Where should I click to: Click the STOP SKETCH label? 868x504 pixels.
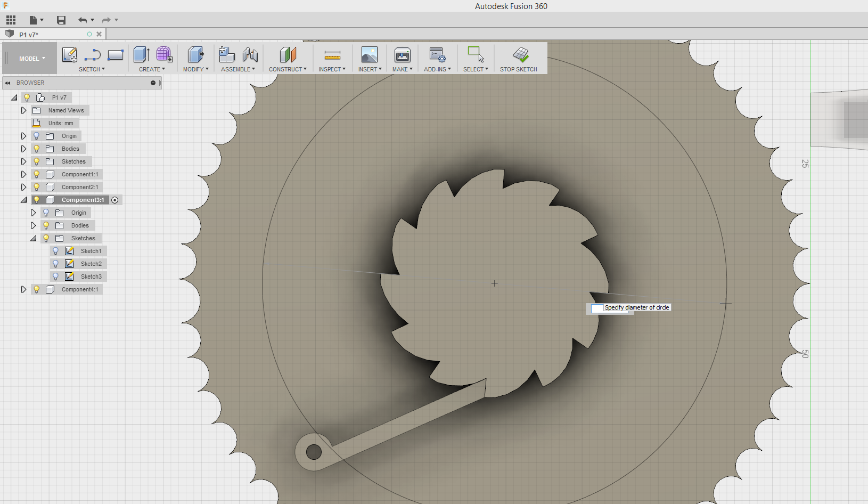click(518, 69)
